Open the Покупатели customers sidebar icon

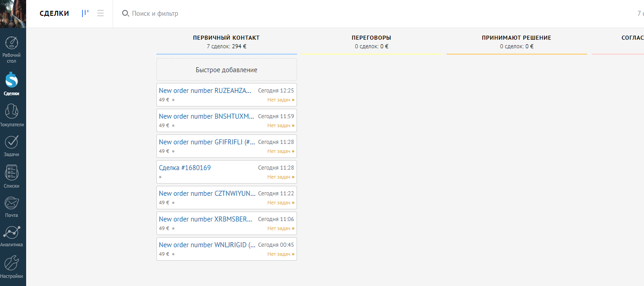[x=11, y=111]
